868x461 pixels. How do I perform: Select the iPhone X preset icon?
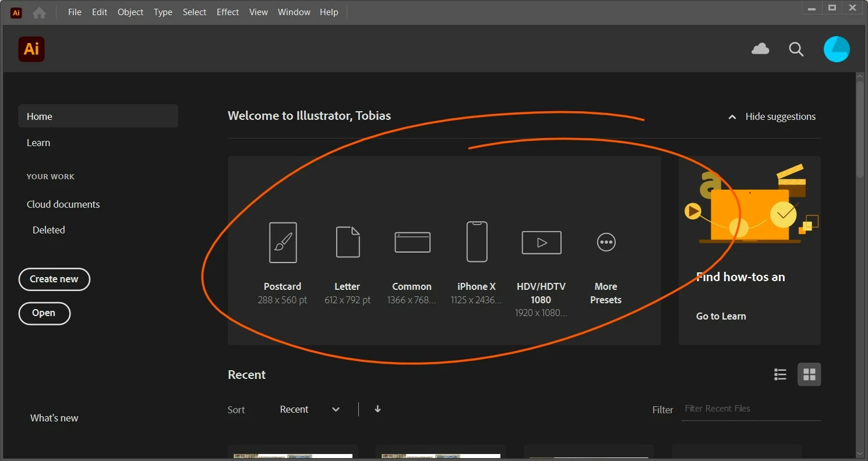pyautogui.click(x=477, y=242)
